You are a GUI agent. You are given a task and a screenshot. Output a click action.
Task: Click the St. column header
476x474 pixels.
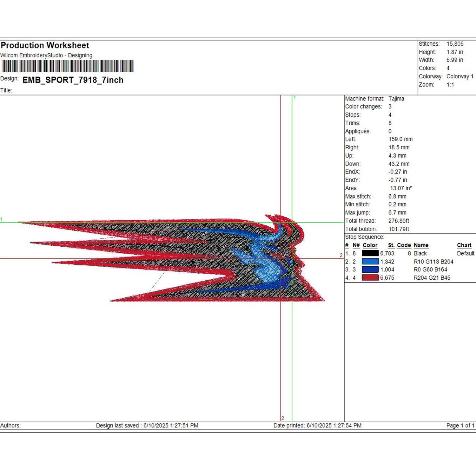pyautogui.click(x=391, y=245)
